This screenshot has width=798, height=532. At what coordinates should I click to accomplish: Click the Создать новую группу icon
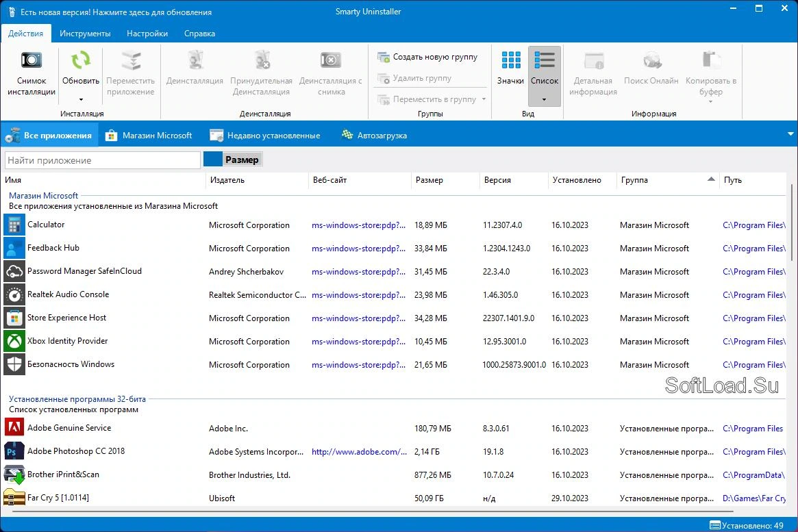pos(383,57)
